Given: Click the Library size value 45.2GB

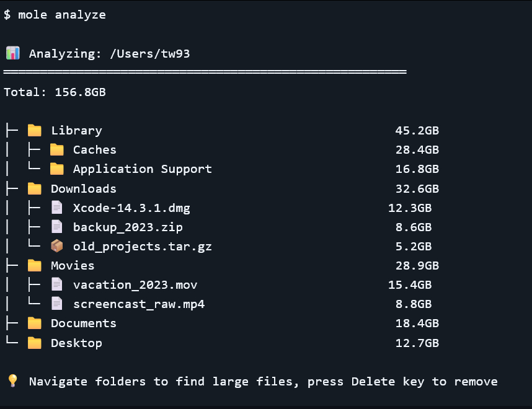Looking at the screenshot, I should click(417, 130).
